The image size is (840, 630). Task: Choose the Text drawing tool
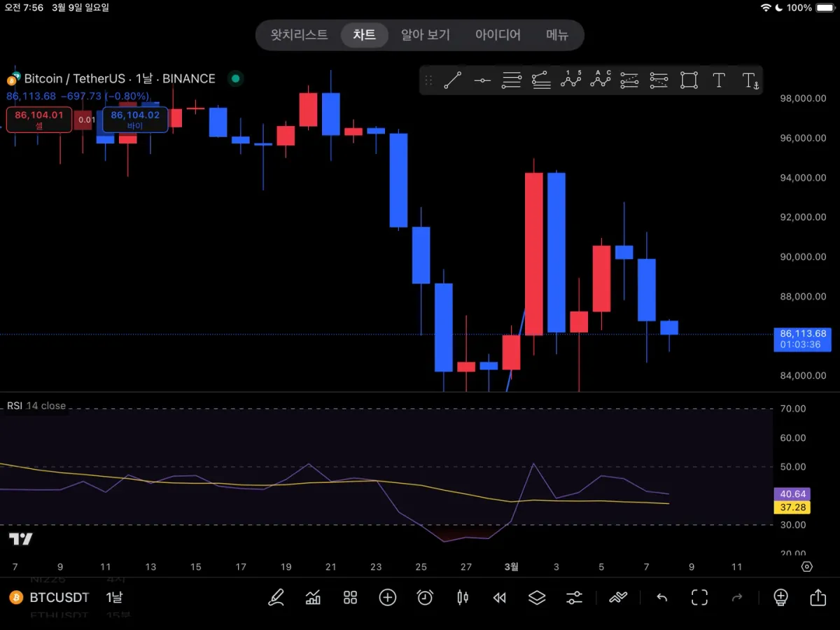[719, 80]
